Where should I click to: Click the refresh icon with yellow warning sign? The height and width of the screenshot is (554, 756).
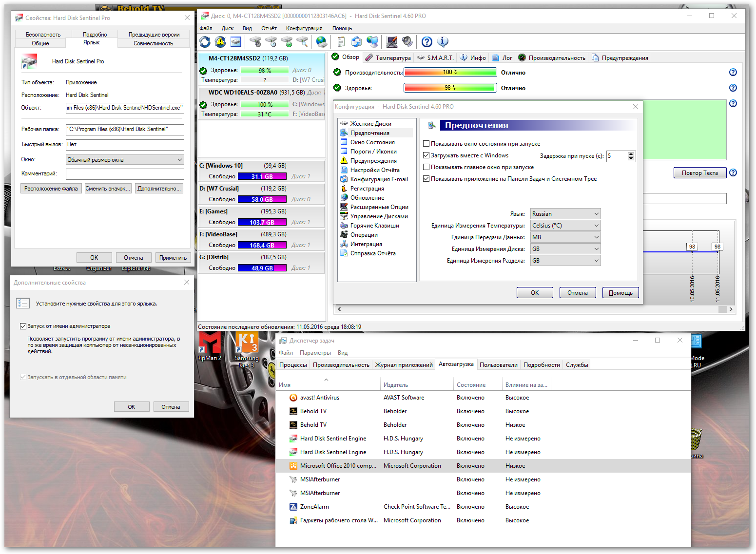pyautogui.click(x=220, y=42)
